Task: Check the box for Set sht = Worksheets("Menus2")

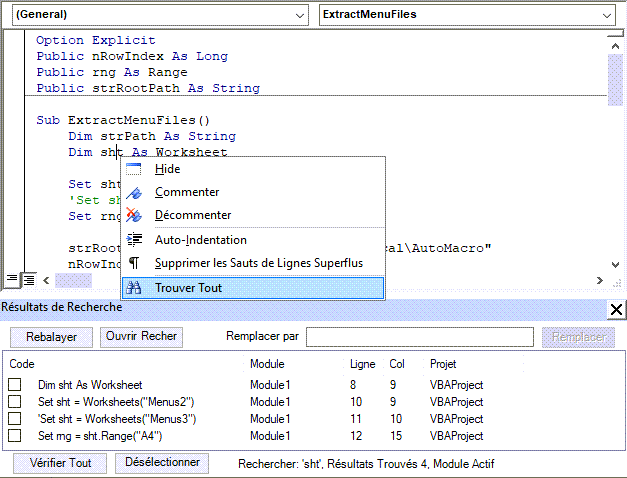Action: click(x=15, y=401)
